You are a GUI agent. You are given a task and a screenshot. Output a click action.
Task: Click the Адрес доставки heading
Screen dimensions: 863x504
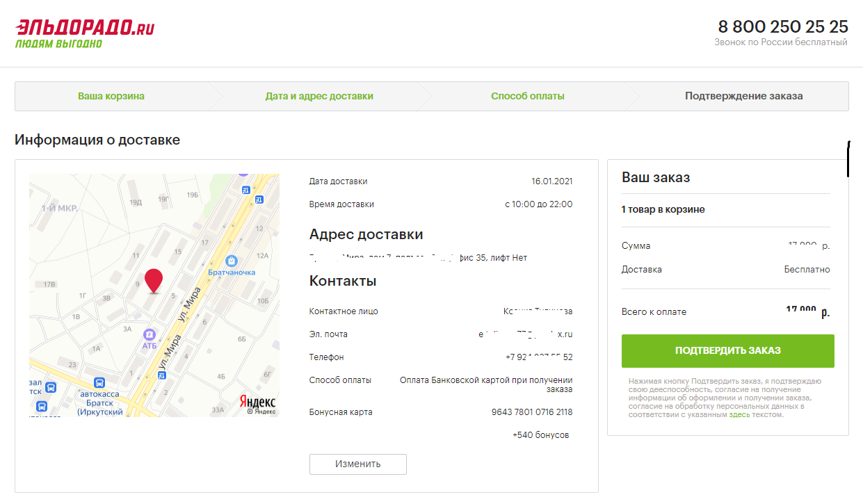tap(366, 234)
